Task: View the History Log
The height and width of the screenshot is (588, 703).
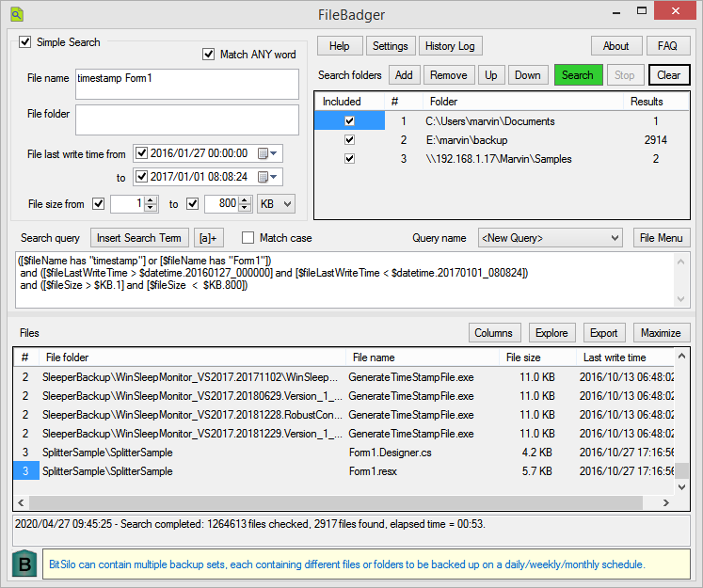Action: (x=450, y=46)
